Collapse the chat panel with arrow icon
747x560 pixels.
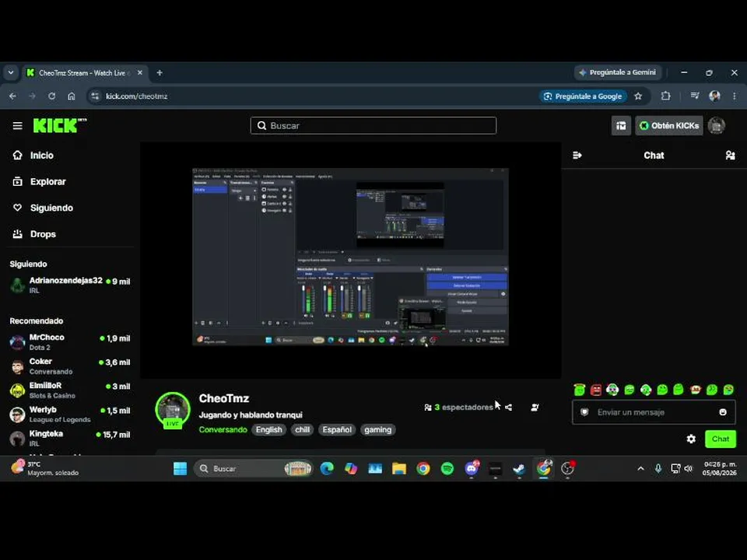click(x=577, y=156)
